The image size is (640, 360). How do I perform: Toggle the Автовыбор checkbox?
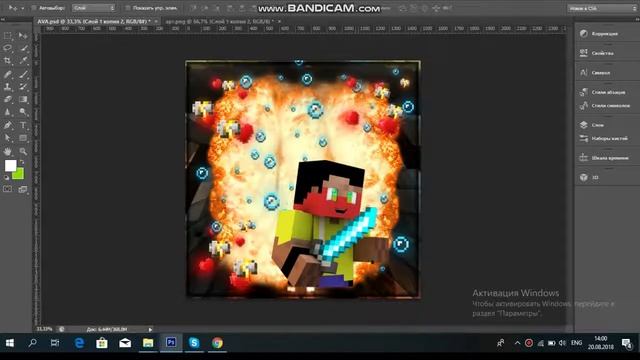coord(34,8)
